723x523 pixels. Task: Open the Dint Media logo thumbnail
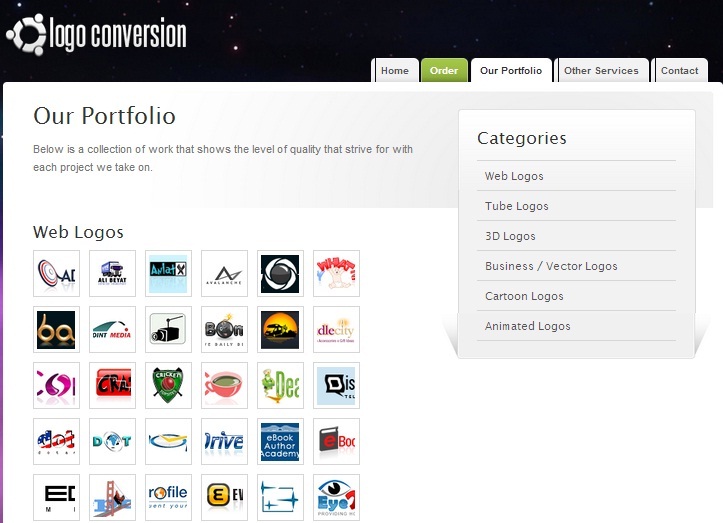(113, 329)
